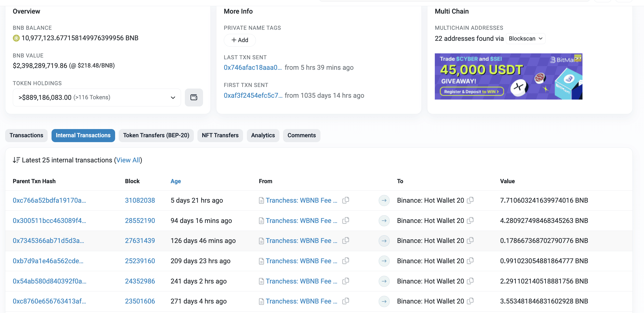The image size is (644, 313).
Task: Click contract file icon in block 24352986 row
Action: (x=261, y=281)
